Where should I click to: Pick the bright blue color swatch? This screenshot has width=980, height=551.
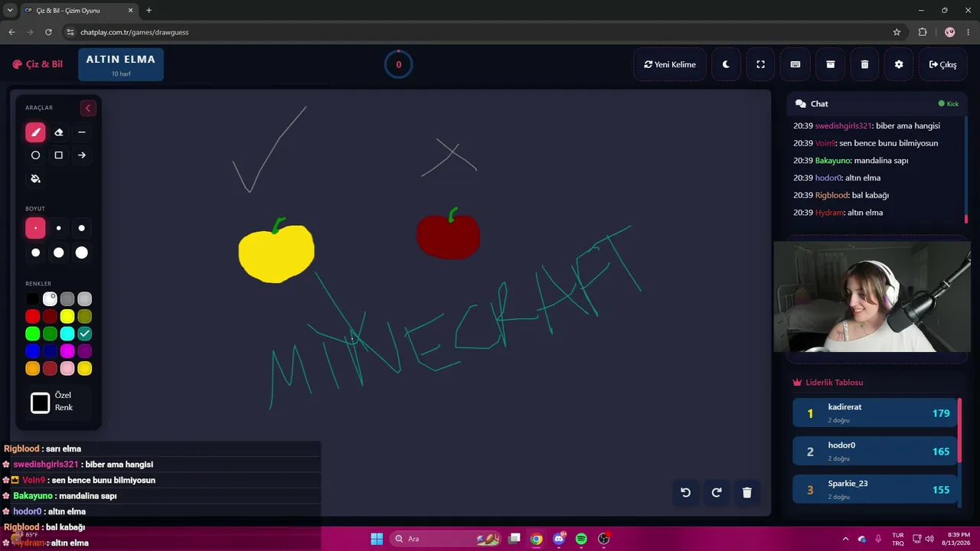pyautogui.click(x=32, y=351)
